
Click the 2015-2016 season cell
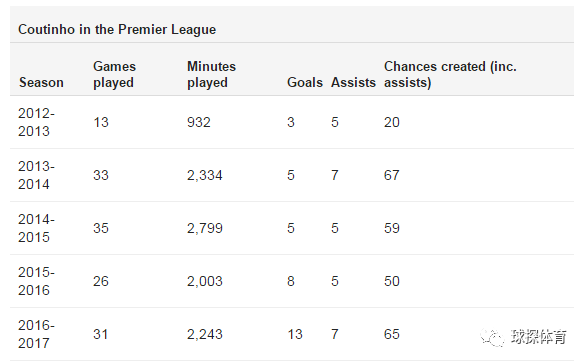pyautogui.click(x=36, y=281)
